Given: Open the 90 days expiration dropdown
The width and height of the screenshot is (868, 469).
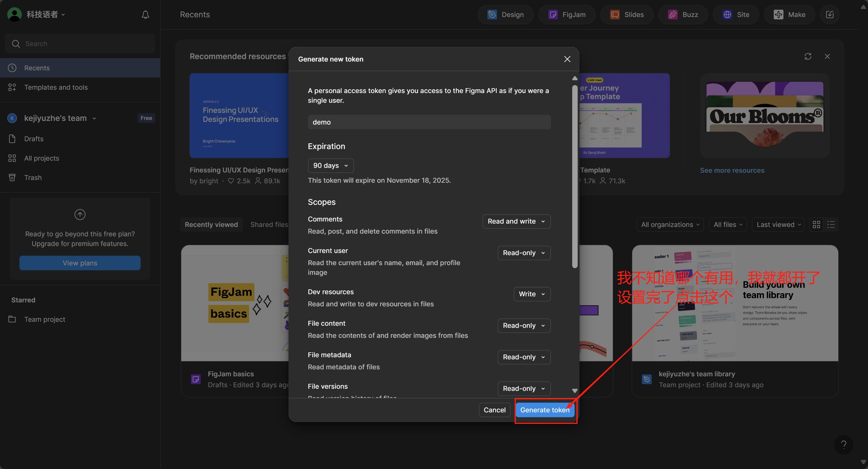Looking at the screenshot, I should pos(331,165).
